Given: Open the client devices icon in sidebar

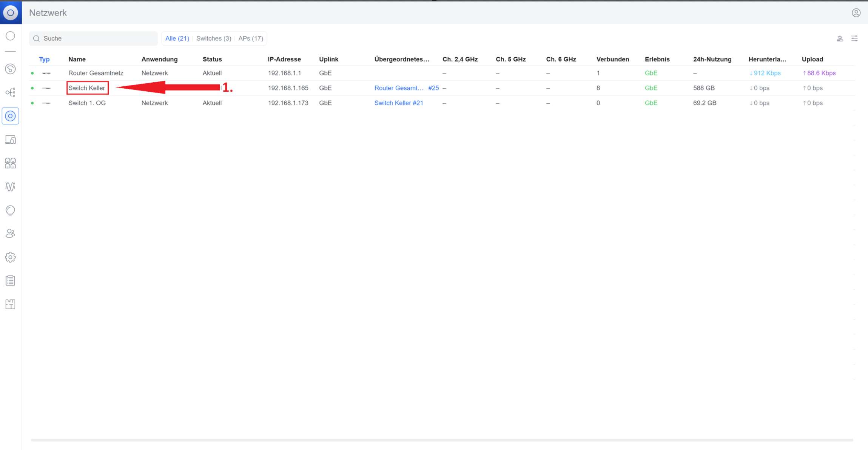Looking at the screenshot, I should (x=11, y=140).
